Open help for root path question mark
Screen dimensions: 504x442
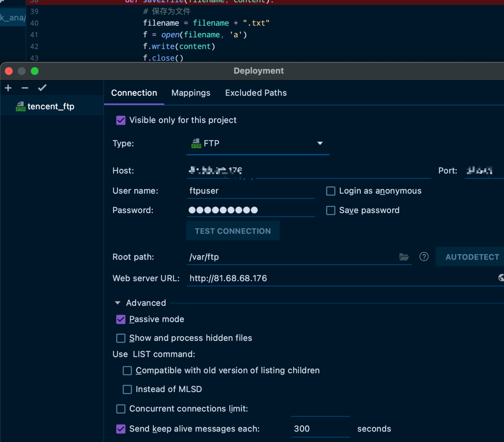(x=424, y=257)
